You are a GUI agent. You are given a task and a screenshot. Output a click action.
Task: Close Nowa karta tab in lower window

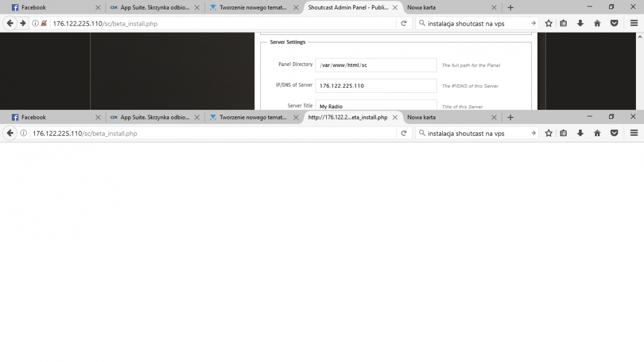[494, 117]
